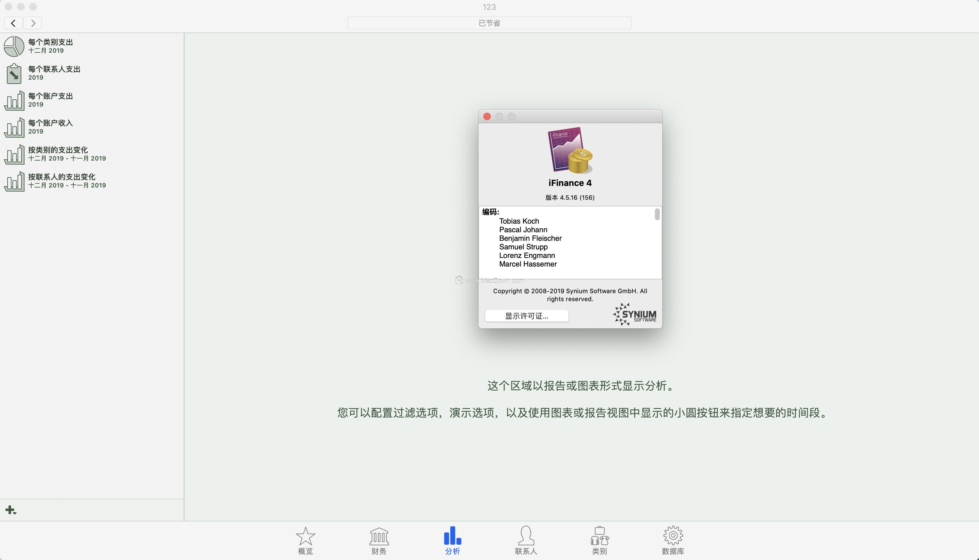Viewport: 979px width, 560px height.
Task: Open the add analysis plus menu
Action: pyautogui.click(x=11, y=510)
